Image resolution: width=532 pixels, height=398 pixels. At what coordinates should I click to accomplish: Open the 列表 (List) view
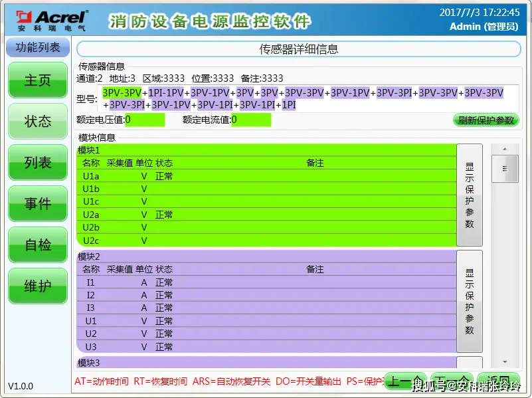click(x=37, y=163)
